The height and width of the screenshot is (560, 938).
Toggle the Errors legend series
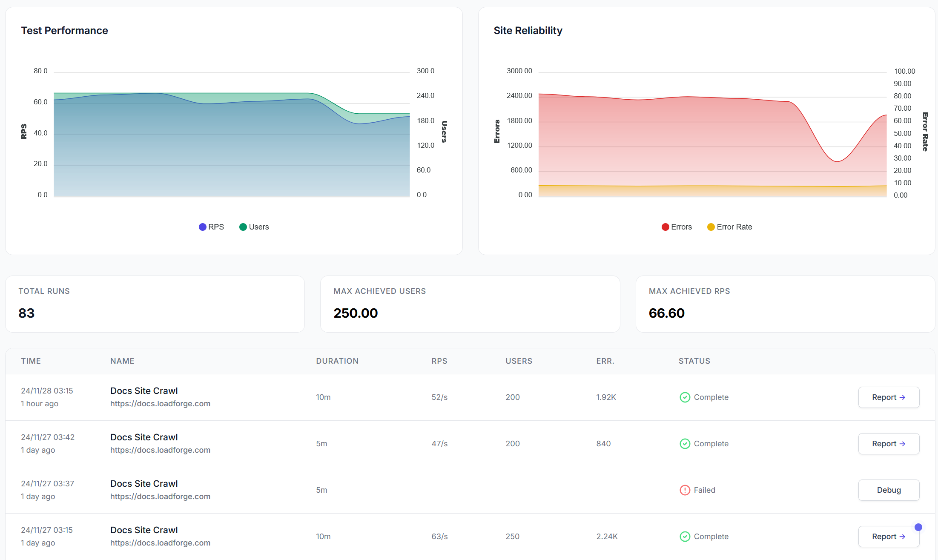(677, 227)
